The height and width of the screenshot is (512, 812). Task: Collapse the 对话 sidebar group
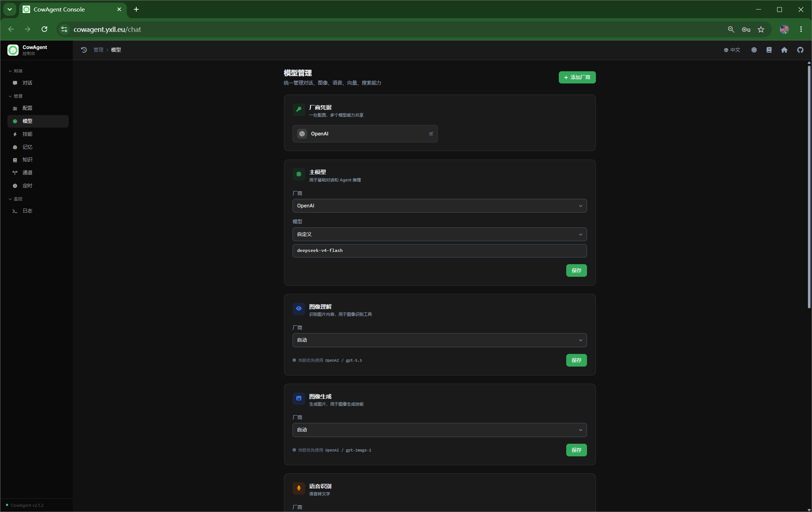click(16, 71)
